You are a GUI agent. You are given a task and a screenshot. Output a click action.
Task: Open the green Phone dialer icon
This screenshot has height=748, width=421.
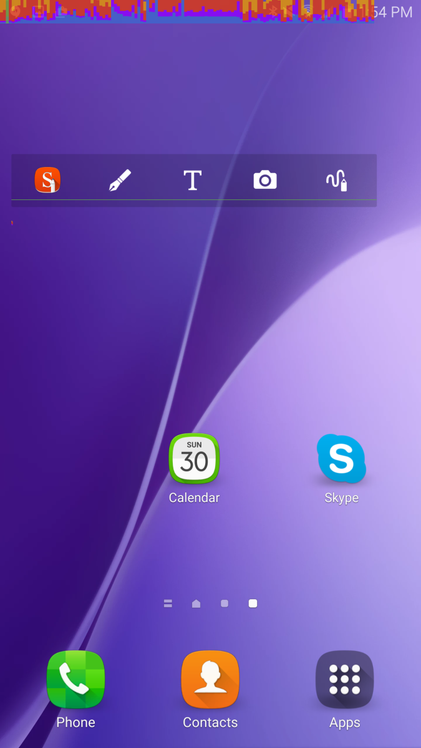(x=76, y=679)
